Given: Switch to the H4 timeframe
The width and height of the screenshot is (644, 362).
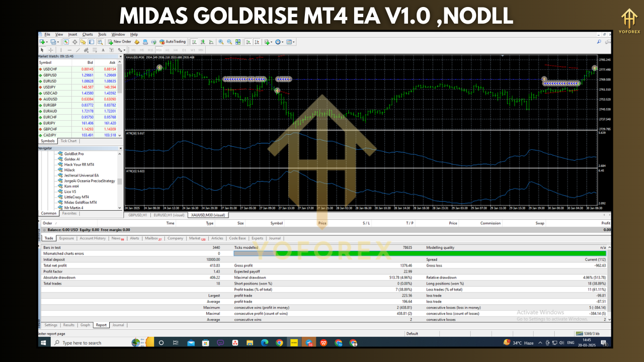Looking at the screenshot, I should (176, 50).
